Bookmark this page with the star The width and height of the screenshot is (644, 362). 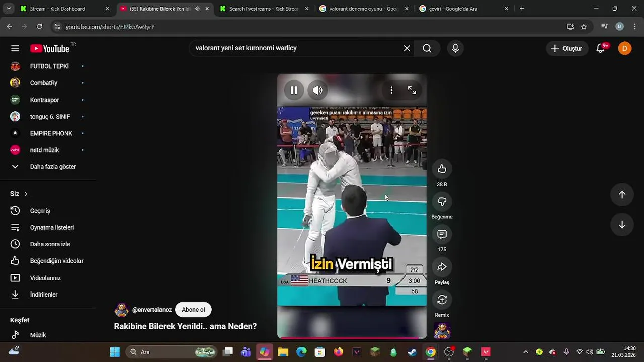tap(584, 27)
